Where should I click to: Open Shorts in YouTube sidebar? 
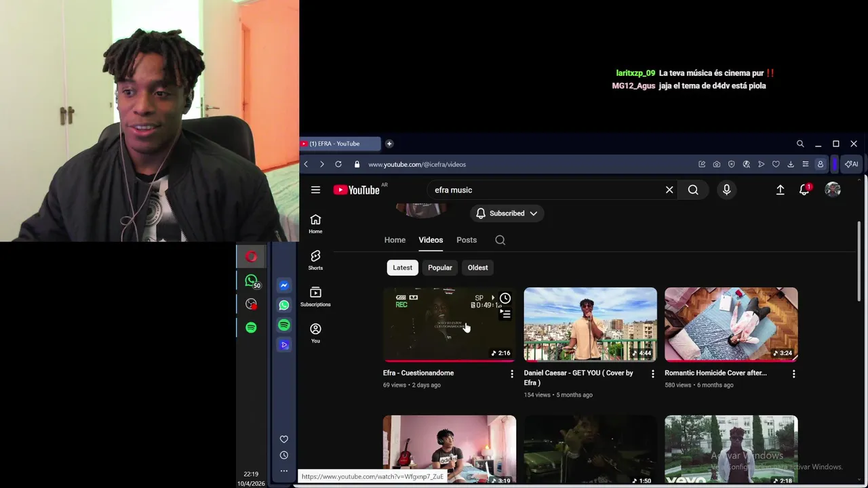tap(315, 260)
